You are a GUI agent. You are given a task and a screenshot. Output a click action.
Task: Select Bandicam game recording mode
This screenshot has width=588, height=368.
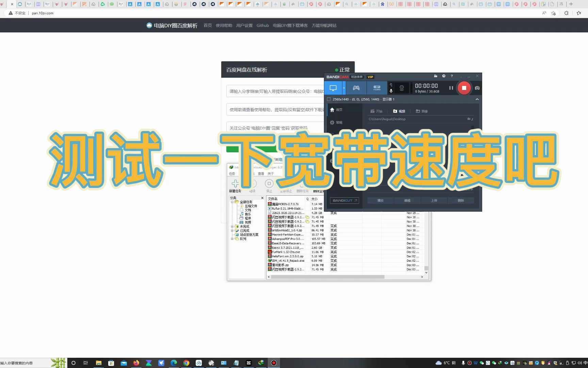point(356,88)
